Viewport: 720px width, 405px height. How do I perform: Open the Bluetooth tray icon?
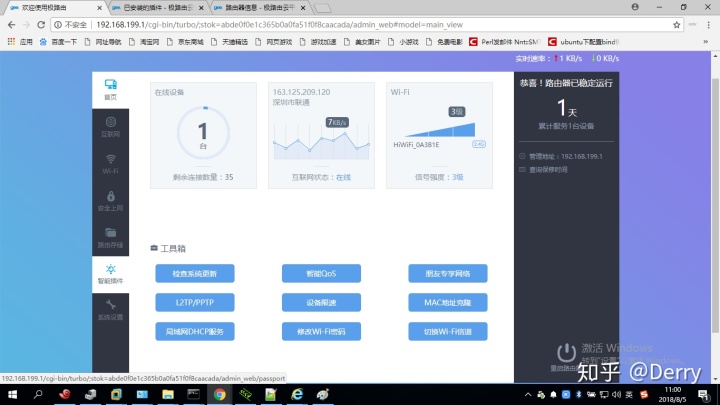[579, 394]
